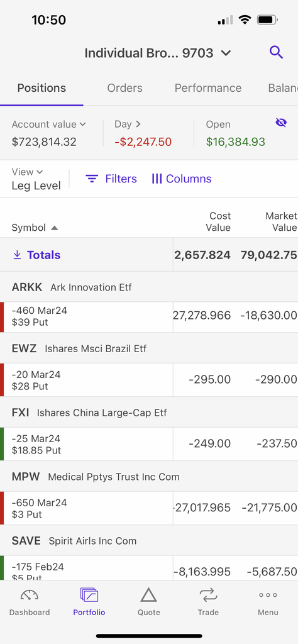Switch to the Orders tab
The width and height of the screenshot is (298, 644).
[x=124, y=88]
